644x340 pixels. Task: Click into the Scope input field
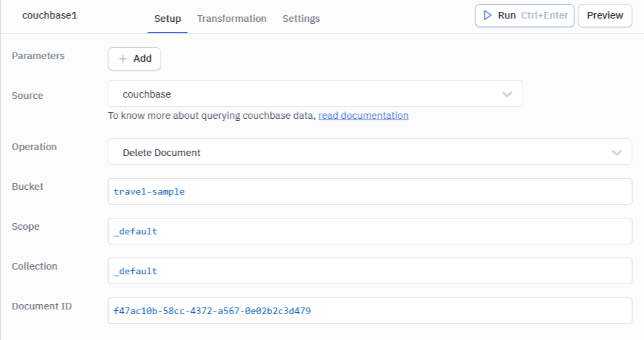(369, 231)
